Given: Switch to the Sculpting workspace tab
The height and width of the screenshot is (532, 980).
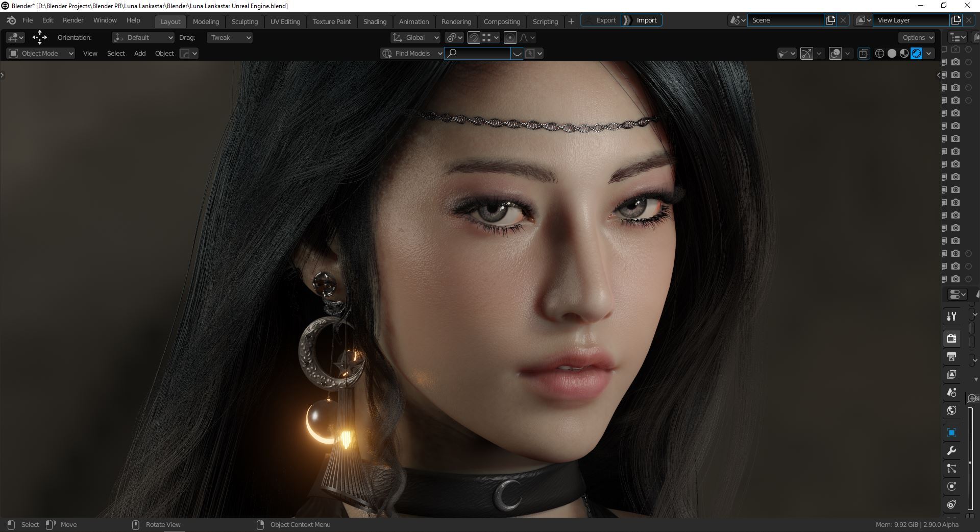Looking at the screenshot, I should [244, 21].
